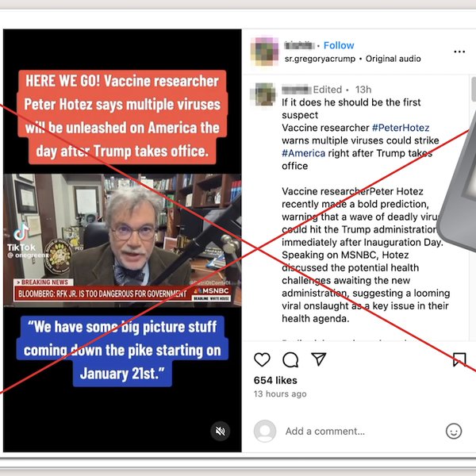Open Original audio link
This screenshot has height=476, width=476.
pos(393,59)
